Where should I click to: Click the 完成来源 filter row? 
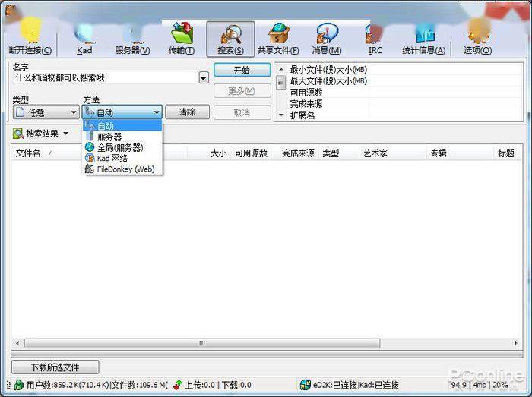[404, 104]
